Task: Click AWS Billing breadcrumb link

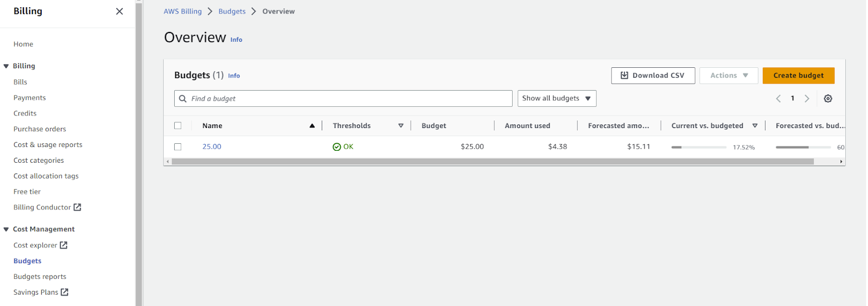Action: tap(183, 11)
